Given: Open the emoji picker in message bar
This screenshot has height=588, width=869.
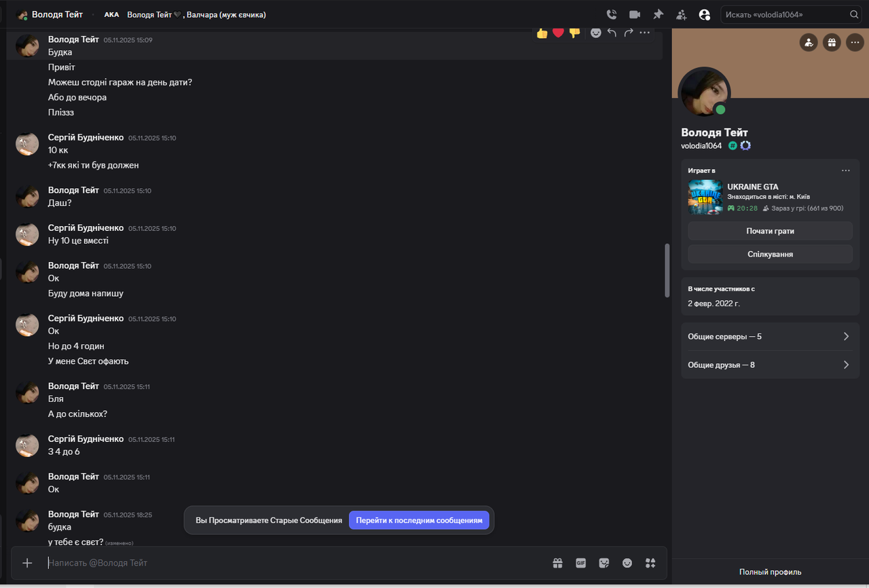Looking at the screenshot, I should pos(627,563).
